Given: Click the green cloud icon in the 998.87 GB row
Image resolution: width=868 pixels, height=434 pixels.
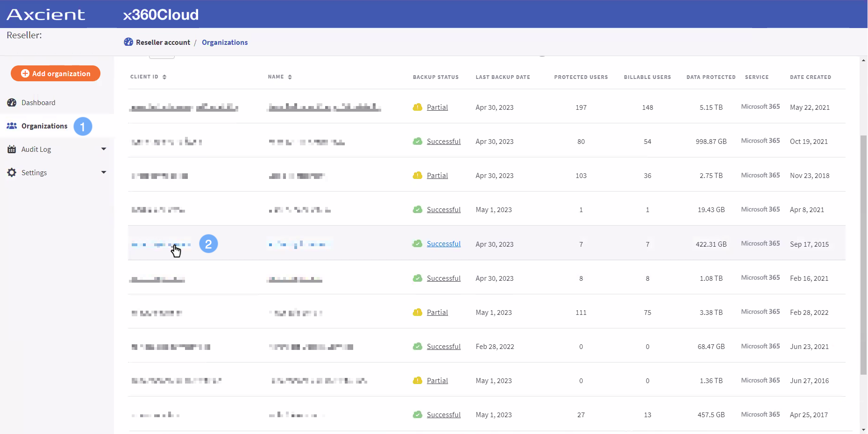Looking at the screenshot, I should [x=418, y=141].
